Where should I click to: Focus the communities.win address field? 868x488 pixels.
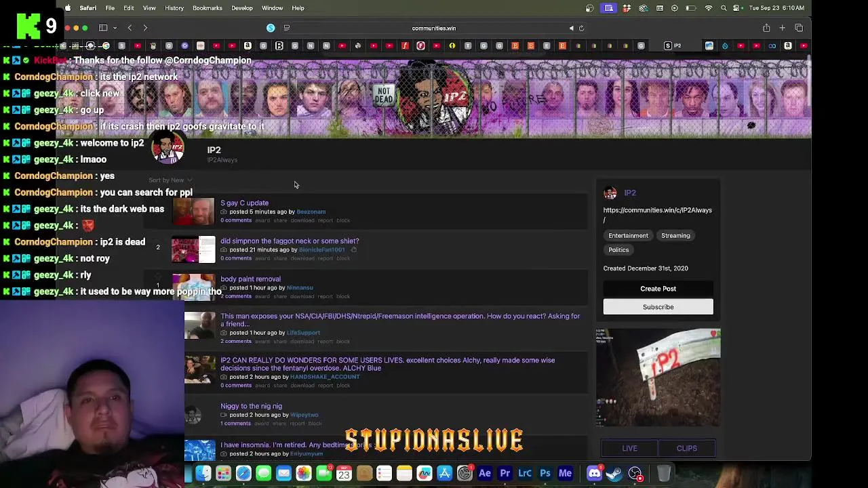(434, 28)
